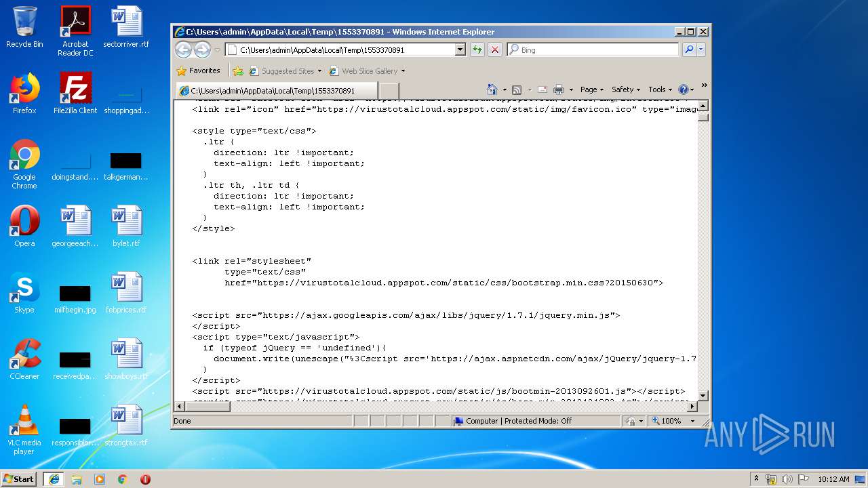The width and height of the screenshot is (868, 488).
Task: Click the RSS Feeds icon
Action: pos(517,89)
